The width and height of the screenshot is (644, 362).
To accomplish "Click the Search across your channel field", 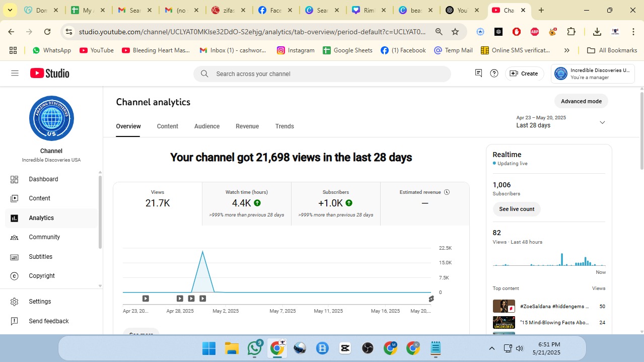I will pyautogui.click(x=322, y=74).
